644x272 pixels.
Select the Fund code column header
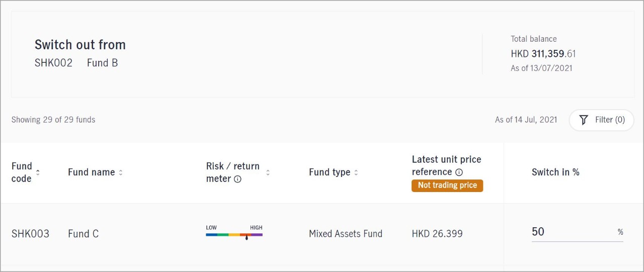pyautogui.click(x=22, y=172)
